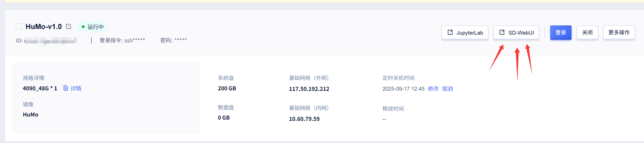Image resolution: width=644 pixels, height=143 pixels.
Task: Click the HuMo-v1.0 instance name
Action: click(x=44, y=26)
